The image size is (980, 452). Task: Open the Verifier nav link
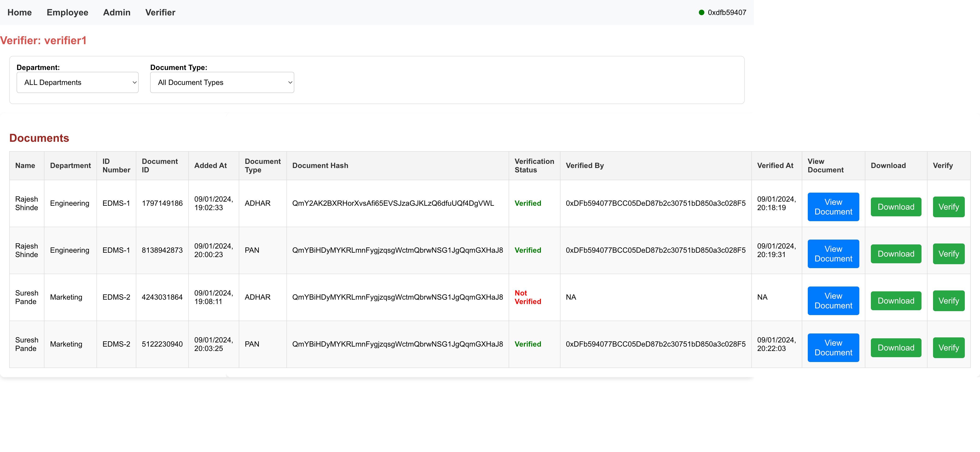point(160,13)
